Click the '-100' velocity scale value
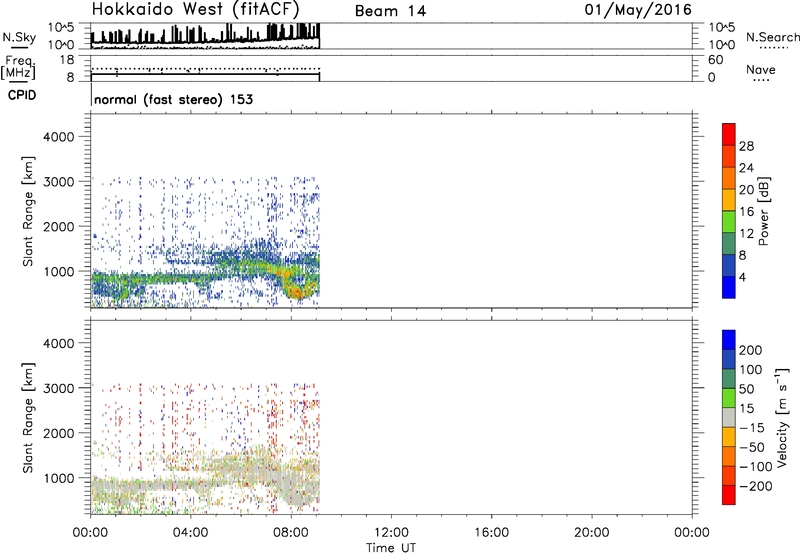The height and width of the screenshot is (554, 800). pyautogui.click(x=755, y=467)
